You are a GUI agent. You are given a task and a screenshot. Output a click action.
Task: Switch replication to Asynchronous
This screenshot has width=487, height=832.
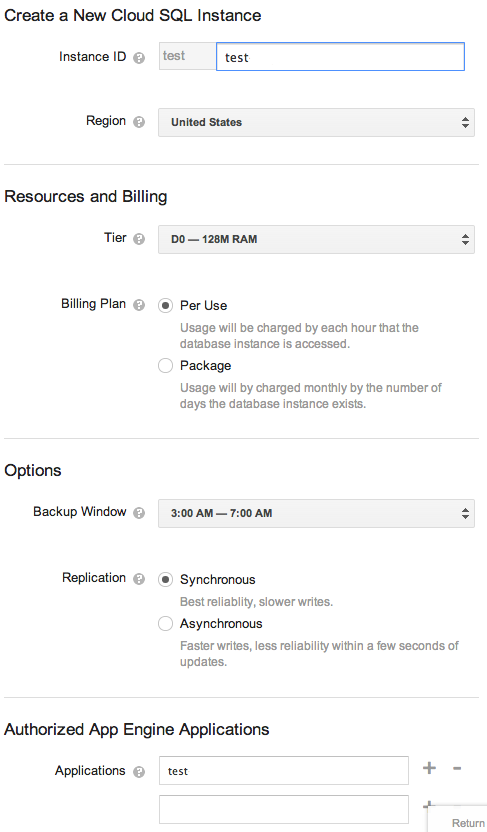tap(166, 623)
